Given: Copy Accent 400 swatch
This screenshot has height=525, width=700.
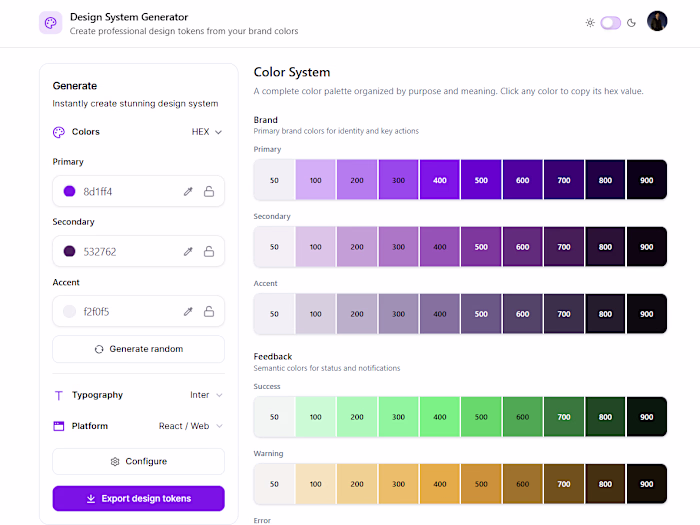Looking at the screenshot, I should (x=440, y=313).
